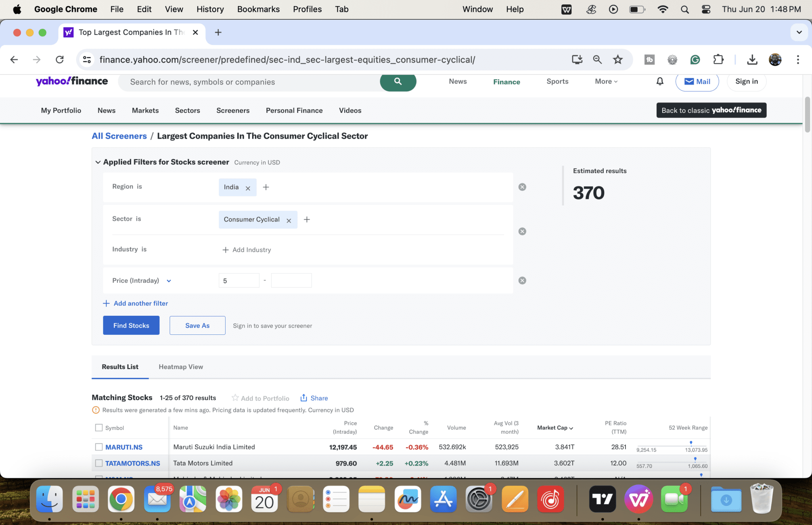Screen dimensions: 812x525
Task: Toggle the select-all Symbol checkbox
Action: coord(99,428)
